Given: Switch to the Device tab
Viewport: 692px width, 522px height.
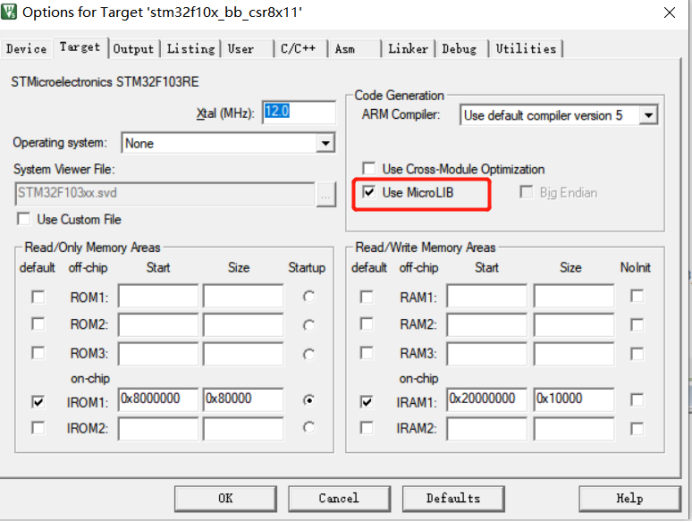Looking at the screenshot, I should (x=26, y=49).
